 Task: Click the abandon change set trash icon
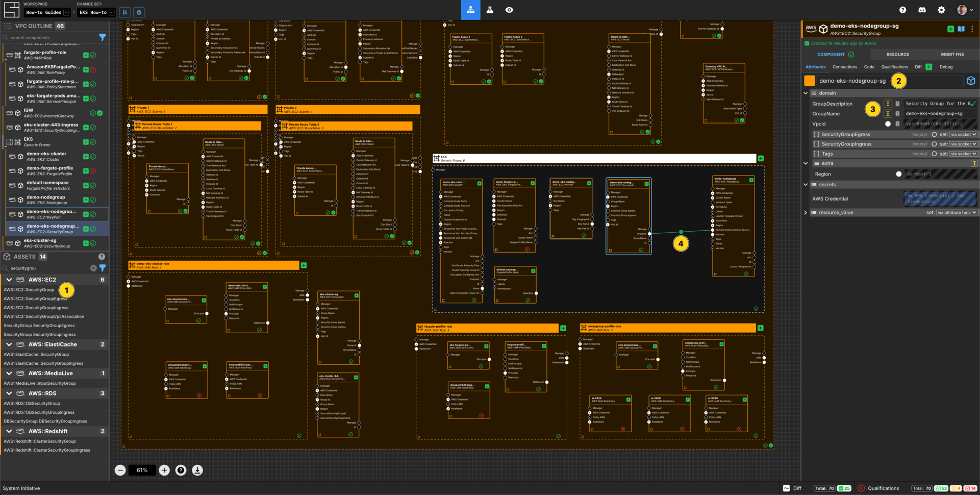139,12
